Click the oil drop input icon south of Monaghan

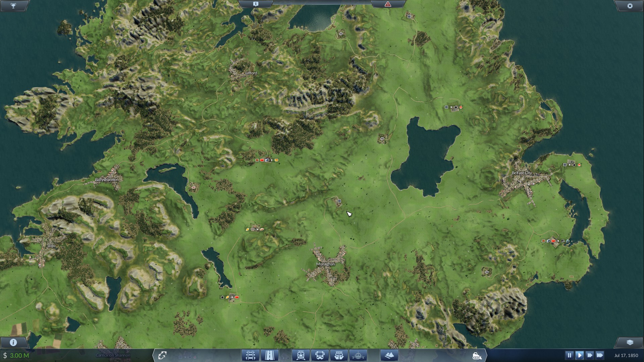(x=222, y=297)
